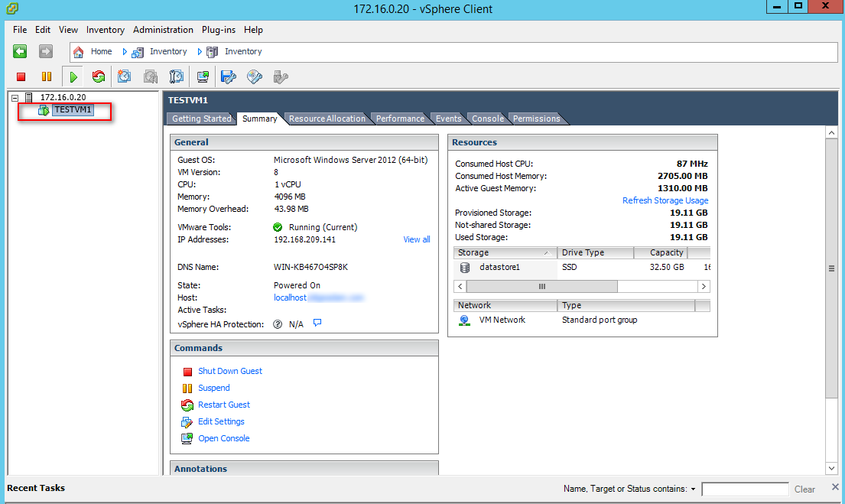The height and width of the screenshot is (504, 845).
Task: Click the floppy device toolbar icon
Action: (x=229, y=77)
